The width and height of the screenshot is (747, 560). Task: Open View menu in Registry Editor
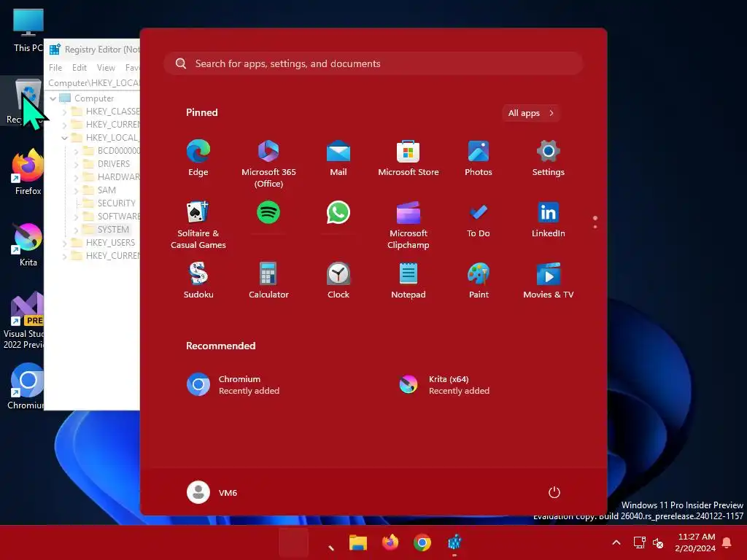(106, 68)
